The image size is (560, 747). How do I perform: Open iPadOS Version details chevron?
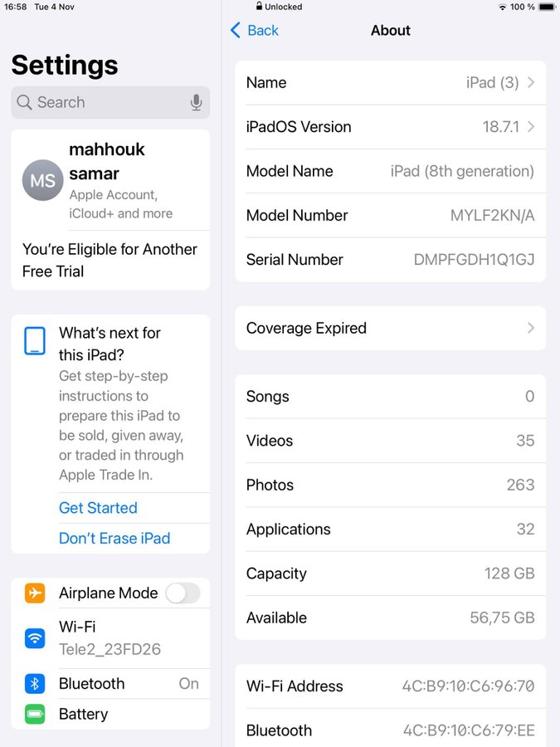click(x=531, y=127)
